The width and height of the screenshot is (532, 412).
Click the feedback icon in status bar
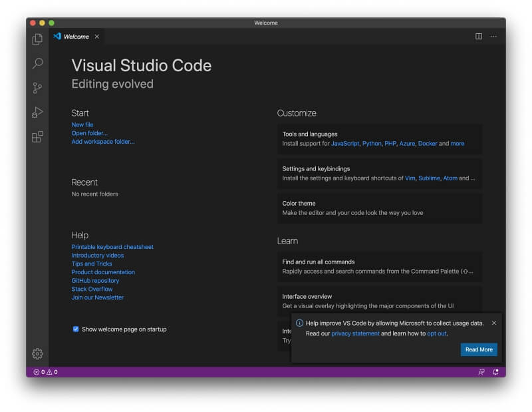pos(481,372)
